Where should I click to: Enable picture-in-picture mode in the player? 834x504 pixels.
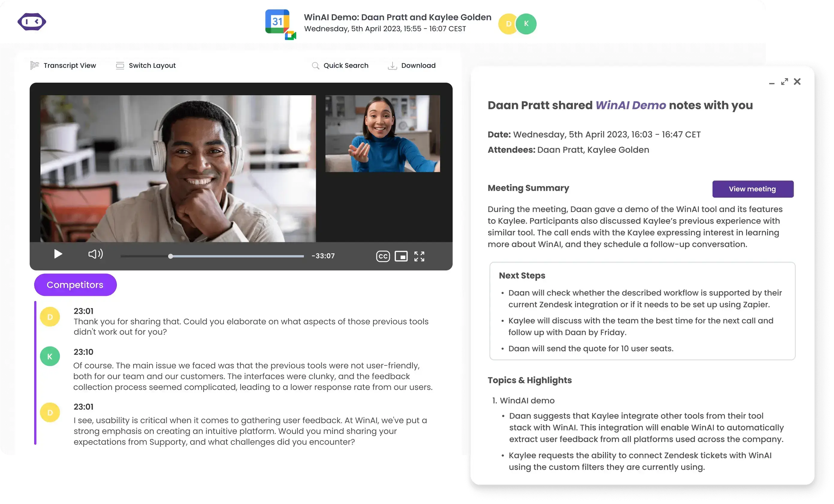pos(402,256)
